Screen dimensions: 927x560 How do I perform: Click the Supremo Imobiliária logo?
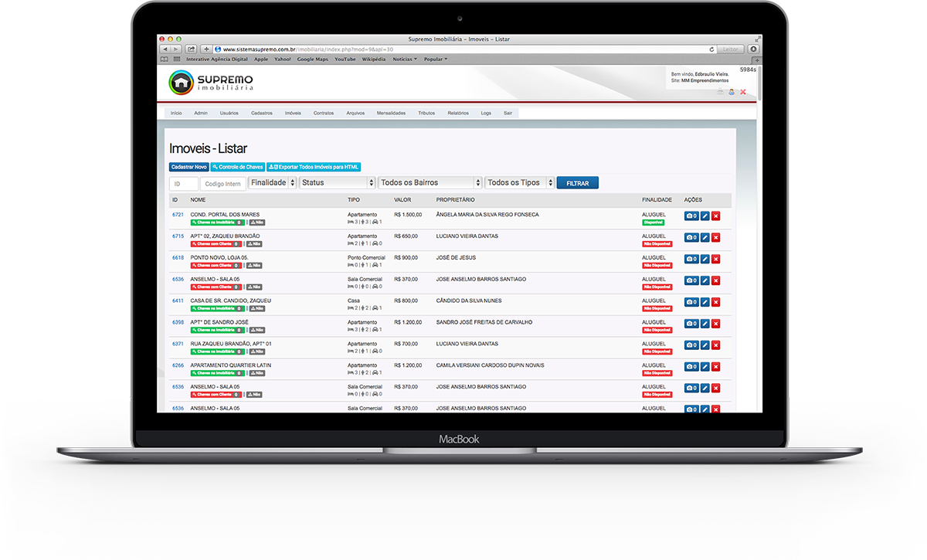[x=211, y=83]
